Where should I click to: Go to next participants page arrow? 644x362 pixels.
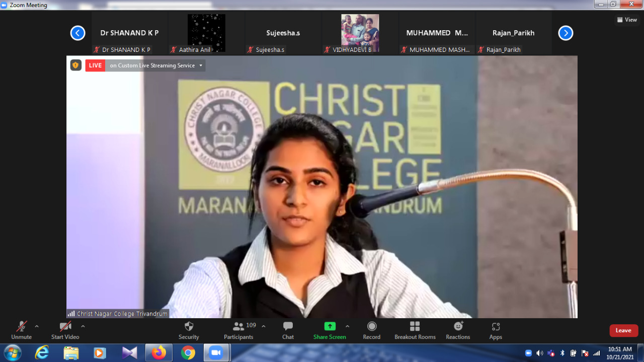pyautogui.click(x=566, y=33)
